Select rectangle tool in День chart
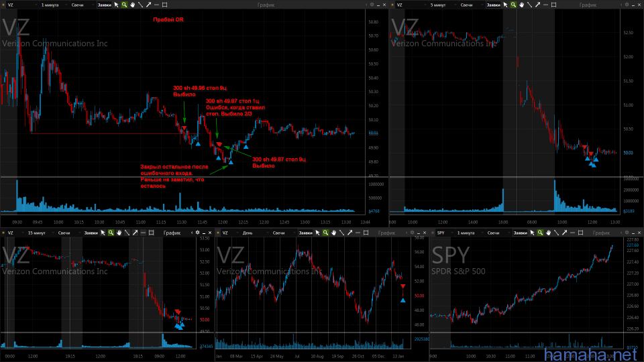Image resolution: width=644 pixels, height=362 pixels. pos(366,233)
